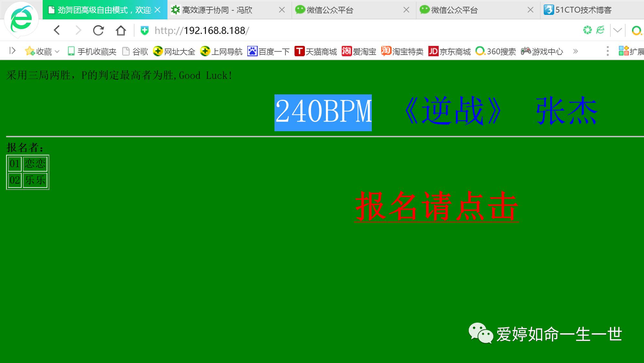Viewport: 644px width, 363px height.
Task: Click the browser back arrow
Action: (57, 30)
